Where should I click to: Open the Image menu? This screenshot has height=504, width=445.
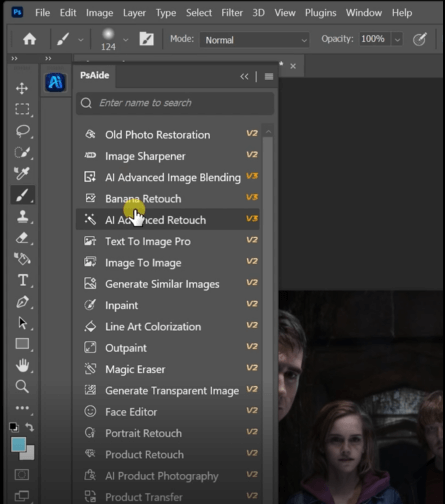99,13
